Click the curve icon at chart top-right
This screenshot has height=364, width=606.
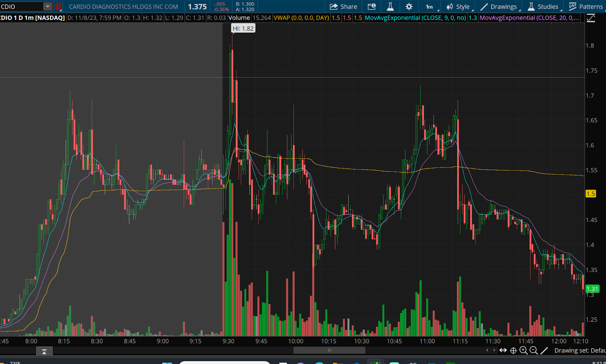click(591, 18)
